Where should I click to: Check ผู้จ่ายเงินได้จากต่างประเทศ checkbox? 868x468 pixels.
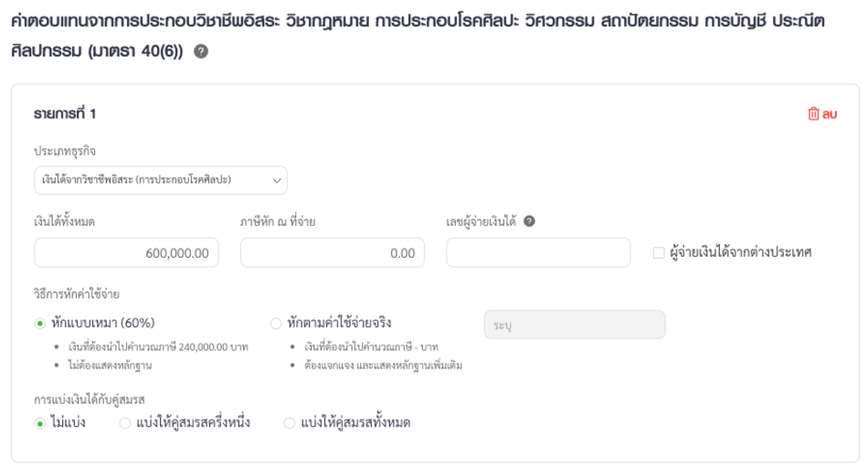tap(659, 252)
